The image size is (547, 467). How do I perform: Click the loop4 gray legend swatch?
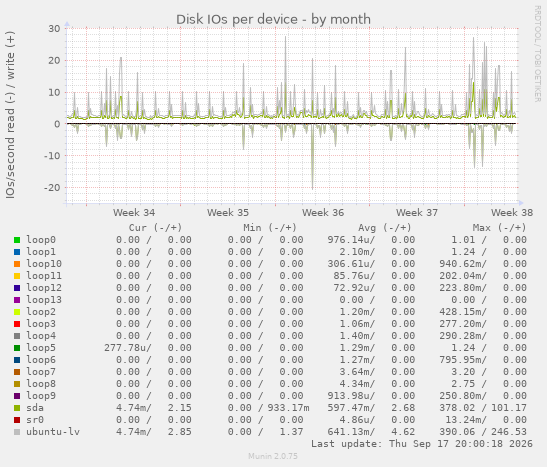coord(17,336)
